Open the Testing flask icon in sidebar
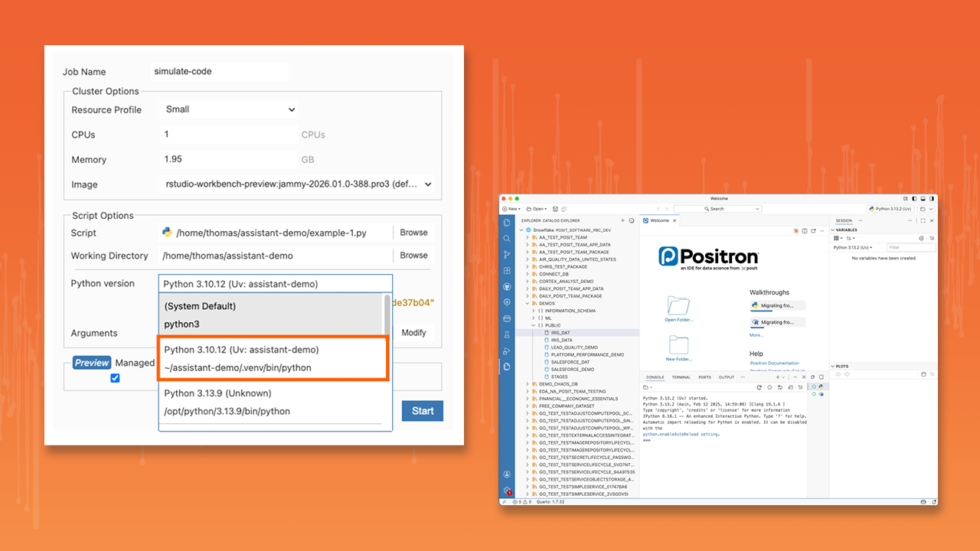 point(507,334)
